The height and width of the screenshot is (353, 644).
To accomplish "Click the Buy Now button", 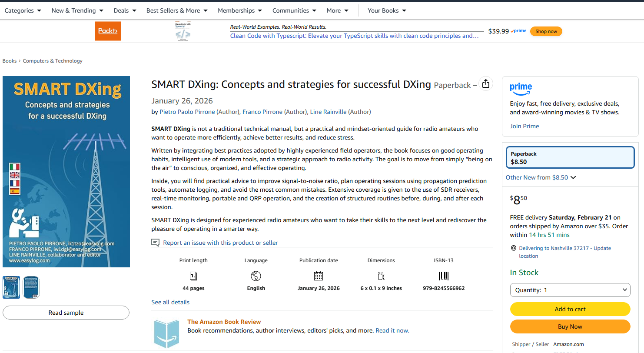I will (x=570, y=326).
